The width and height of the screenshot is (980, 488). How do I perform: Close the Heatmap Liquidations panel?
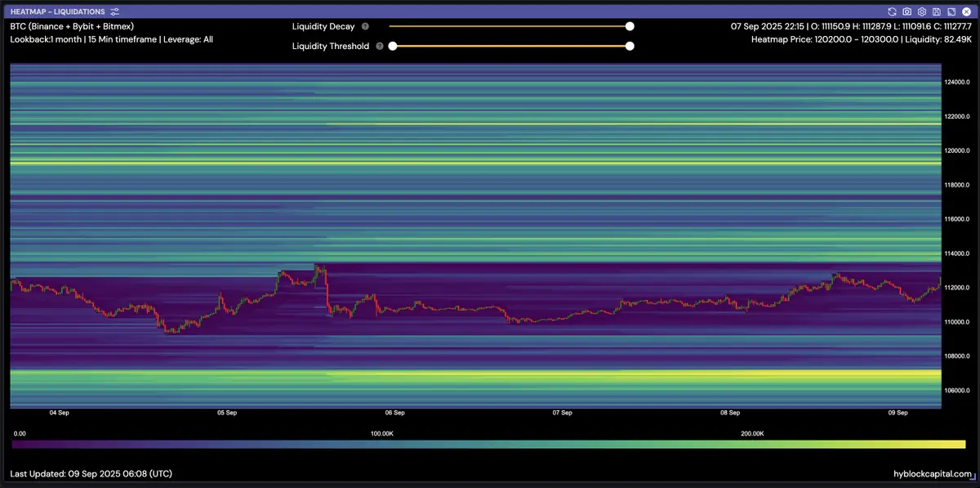pos(965,12)
